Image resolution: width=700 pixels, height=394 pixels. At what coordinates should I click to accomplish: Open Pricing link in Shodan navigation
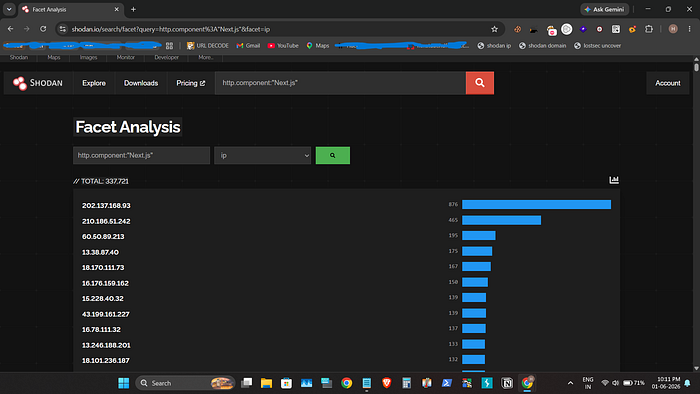[191, 83]
